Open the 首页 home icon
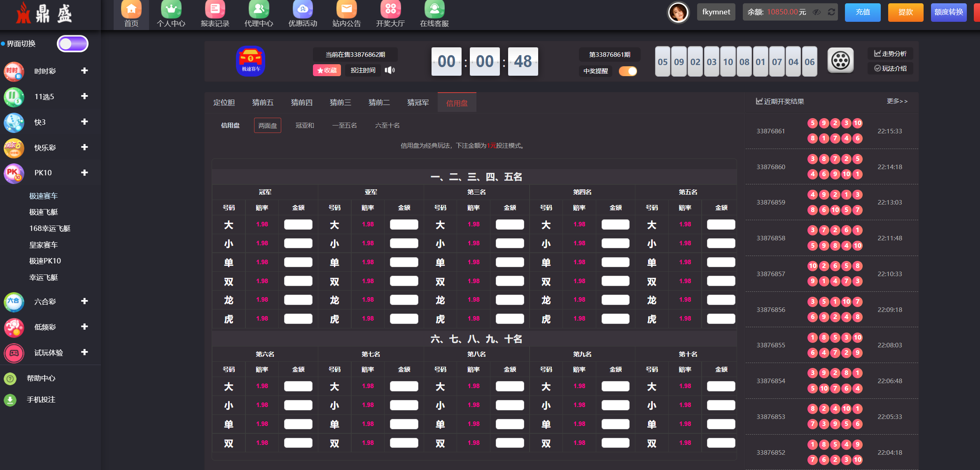Image resolution: width=980 pixels, height=470 pixels. [131, 10]
